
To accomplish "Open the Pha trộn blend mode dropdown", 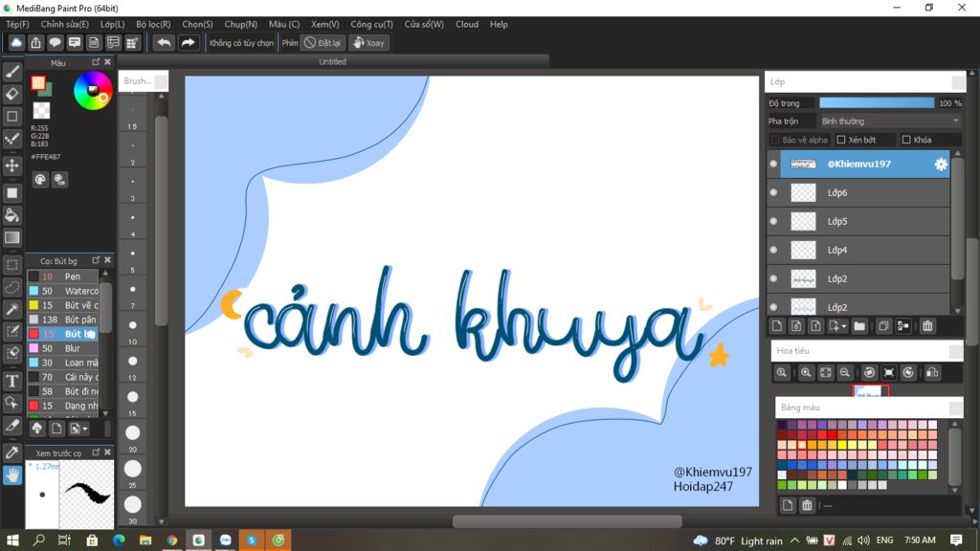I will pyautogui.click(x=890, y=121).
